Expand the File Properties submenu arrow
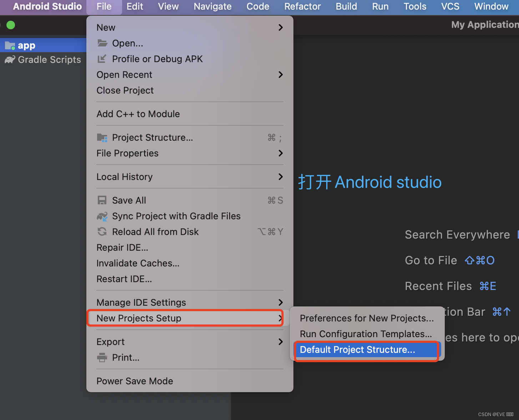The height and width of the screenshot is (420, 519). (x=281, y=153)
